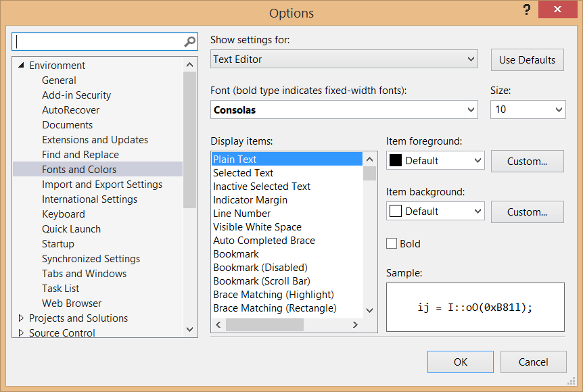Click the Display items scroll left arrow
583x392 pixels.
(x=218, y=324)
